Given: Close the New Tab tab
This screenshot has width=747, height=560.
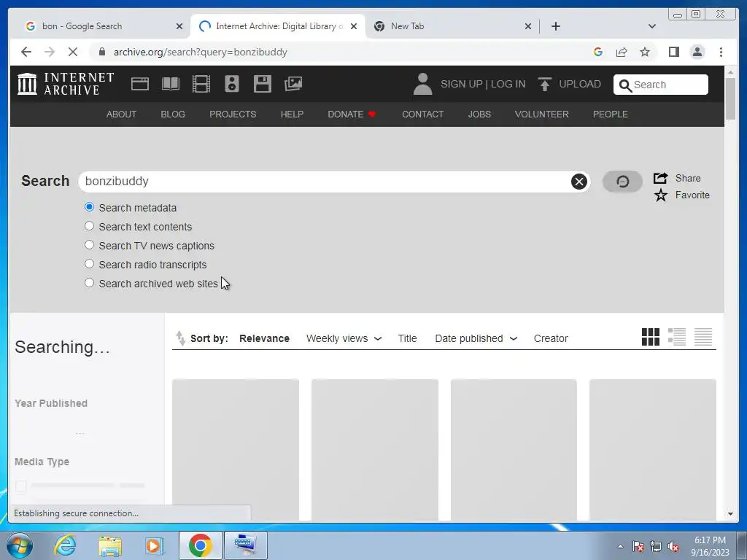Looking at the screenshot, I should tap(528, 26).
